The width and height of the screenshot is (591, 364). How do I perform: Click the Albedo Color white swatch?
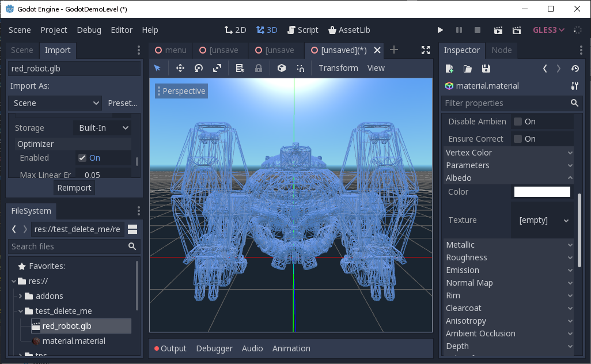pos(541,192)
